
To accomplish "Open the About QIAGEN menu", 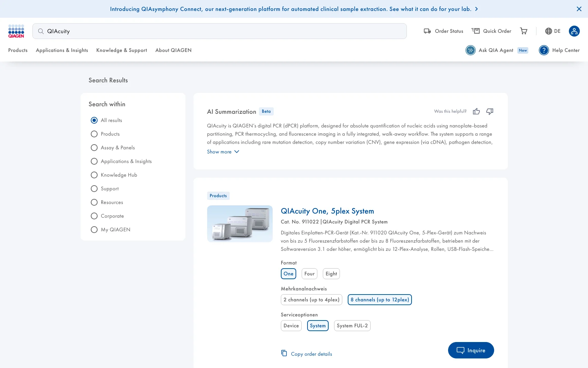I will coord(173,50).
